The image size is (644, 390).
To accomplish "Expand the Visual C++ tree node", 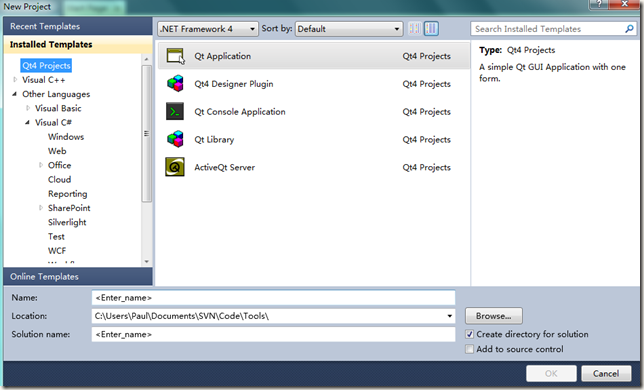I will [x=15, y=80].
